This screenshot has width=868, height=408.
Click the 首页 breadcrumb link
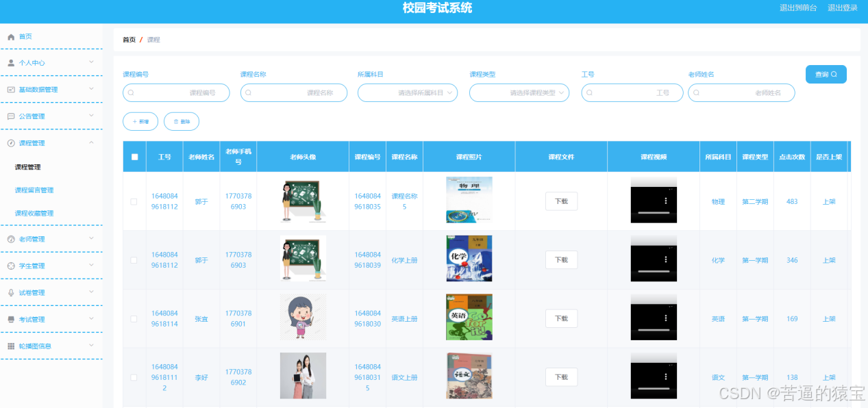click(129, 40)
